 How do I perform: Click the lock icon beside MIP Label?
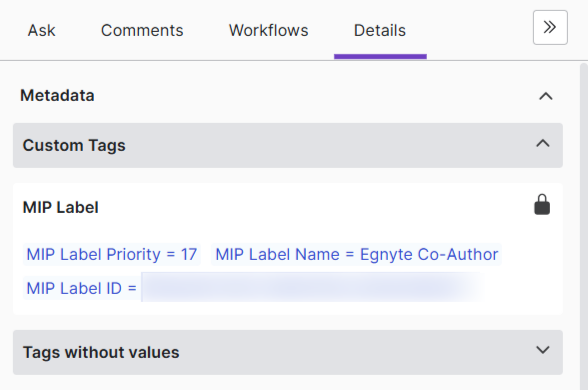(542, 205)
